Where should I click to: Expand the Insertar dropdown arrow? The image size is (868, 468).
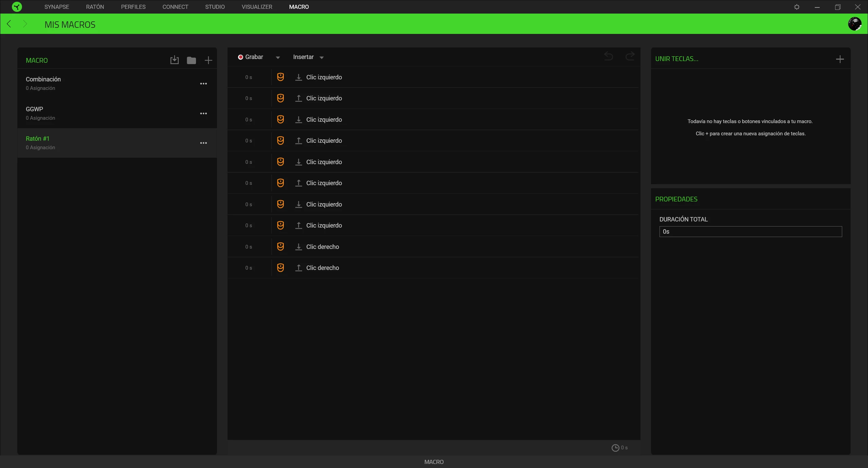(x=322, y=58)
